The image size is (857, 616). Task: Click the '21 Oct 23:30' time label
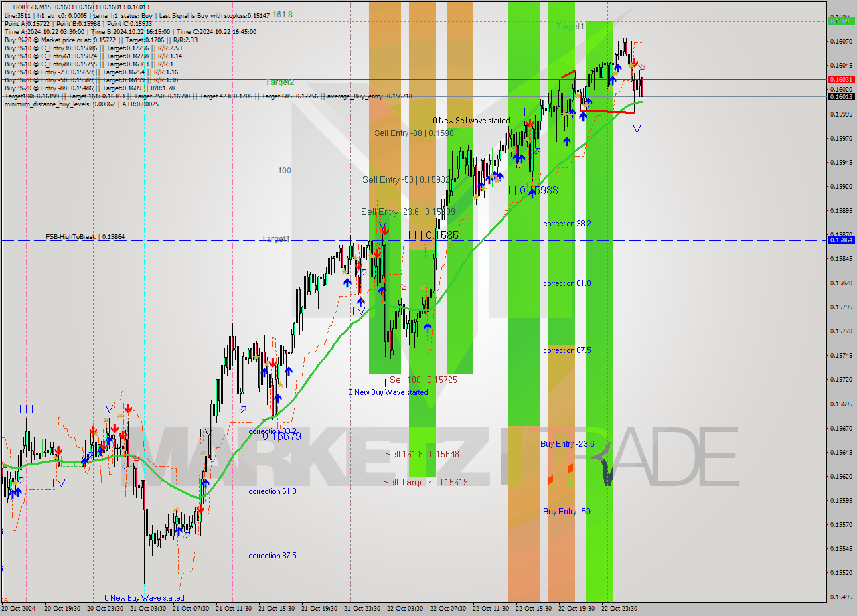click(x=363, y=609)
